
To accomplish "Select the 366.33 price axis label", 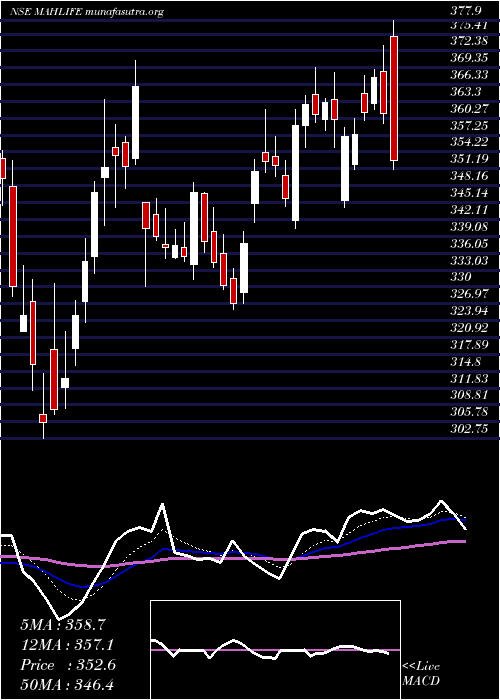I will click(468, 75).
